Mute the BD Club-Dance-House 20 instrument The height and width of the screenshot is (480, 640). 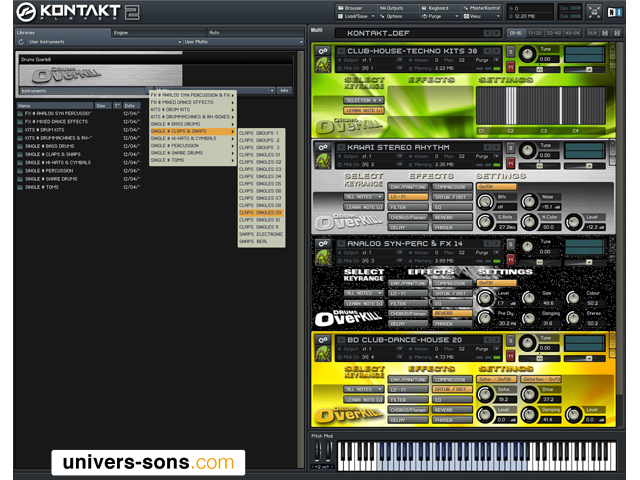(x=510, y=356)
